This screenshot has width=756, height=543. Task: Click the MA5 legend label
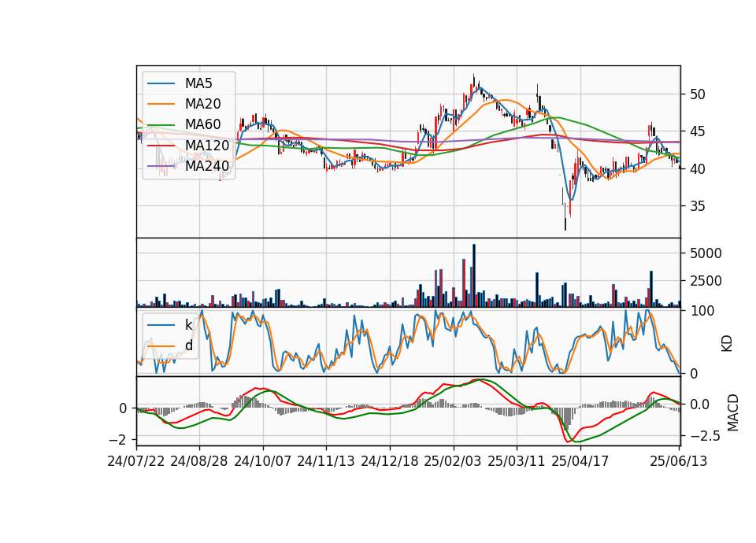click(x=198, y=83)
